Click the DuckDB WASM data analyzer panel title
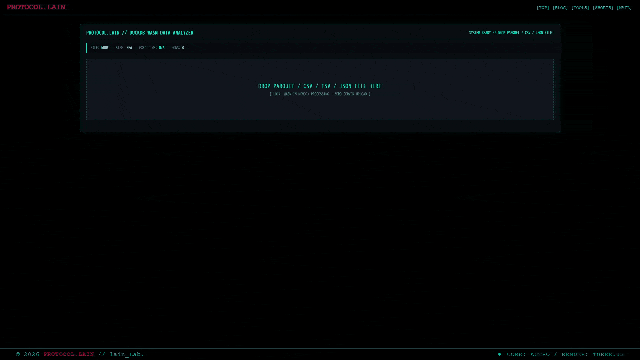Screen dimensions: 640x360 tap(140, 33)
